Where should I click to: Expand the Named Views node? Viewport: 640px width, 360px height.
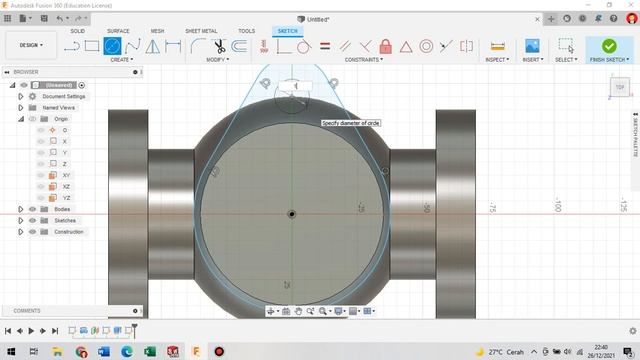point(20,108)
